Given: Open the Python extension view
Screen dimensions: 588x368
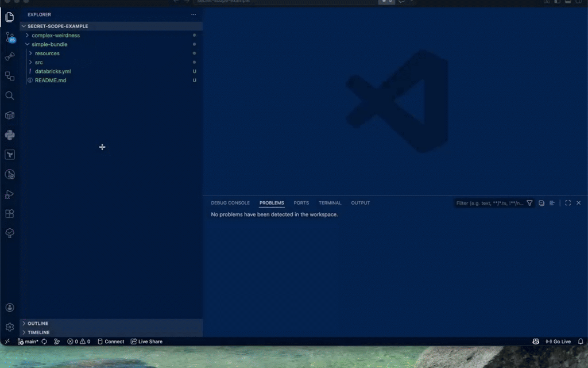Looking at the screenshot, I should pyautogui.click(x=10, y=135).
